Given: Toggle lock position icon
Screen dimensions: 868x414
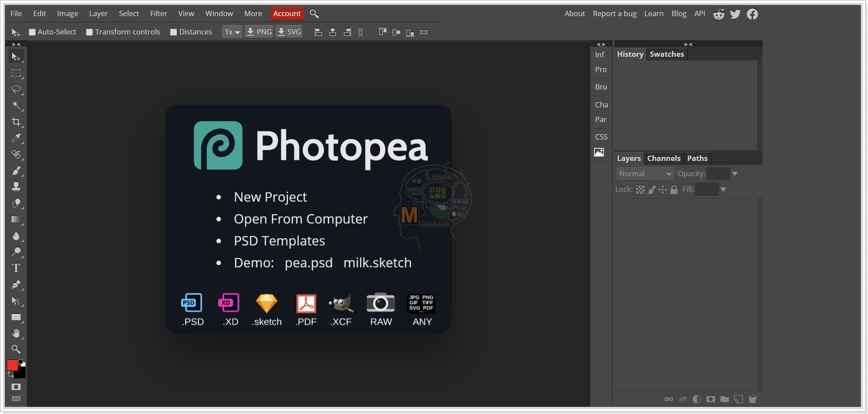Looking at the screenshot, I should coord(663,190).
